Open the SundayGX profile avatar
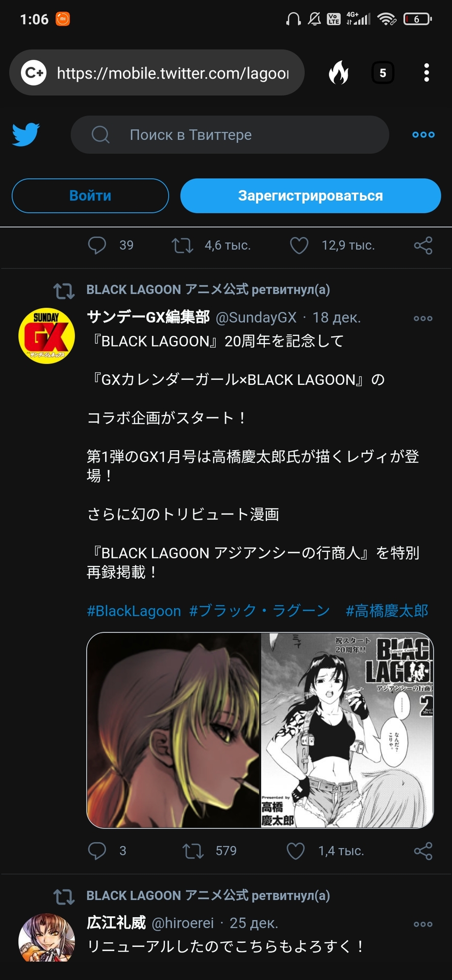This screenshot has height=980, width=452. pos(46,336)
